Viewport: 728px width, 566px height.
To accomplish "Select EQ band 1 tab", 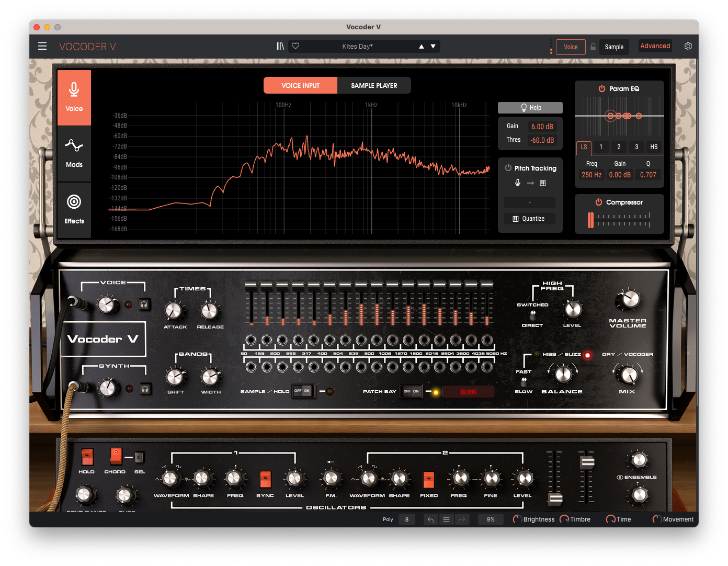I will tap(601, 147).
